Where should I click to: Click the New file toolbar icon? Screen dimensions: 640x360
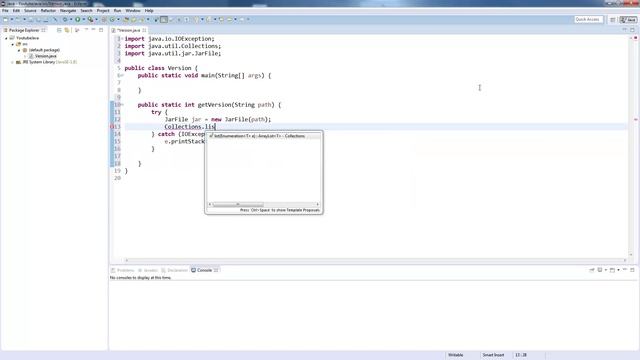(x=6, y=20)
